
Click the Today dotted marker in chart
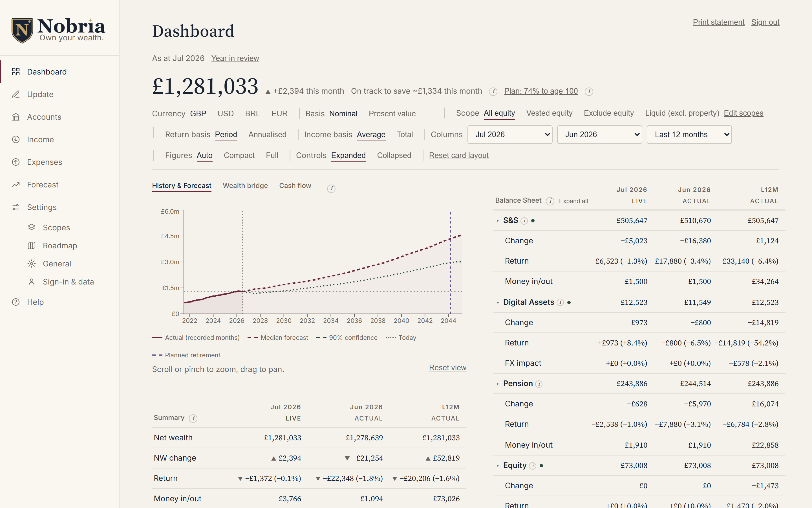pos(242,262)
